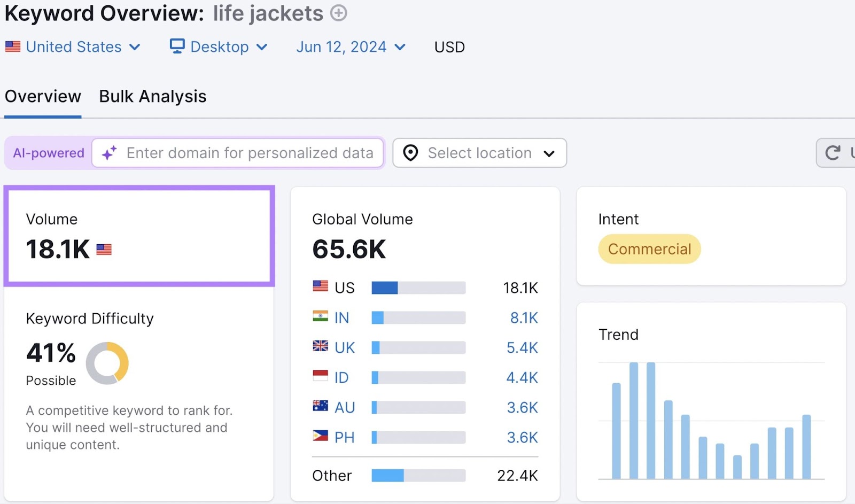This screenshot has width=855, height=504.
Task: Click the US flag in global volume list
Action: click(321, 286)
